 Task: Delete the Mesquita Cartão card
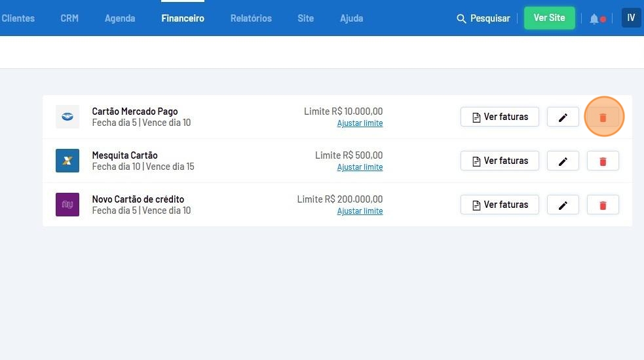(x=603, y=161)
